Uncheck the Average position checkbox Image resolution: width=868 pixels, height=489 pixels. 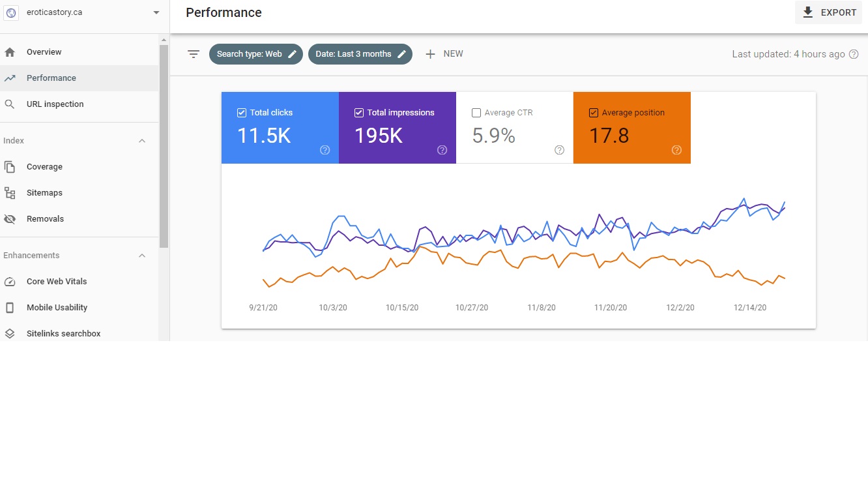pyautogui.click(x=594, y=113)
